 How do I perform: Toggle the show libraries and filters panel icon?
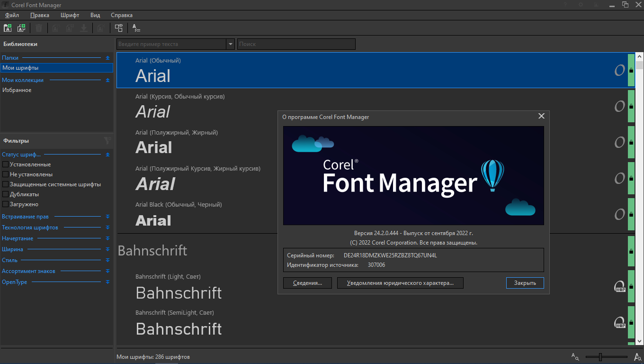pos(119,28)
